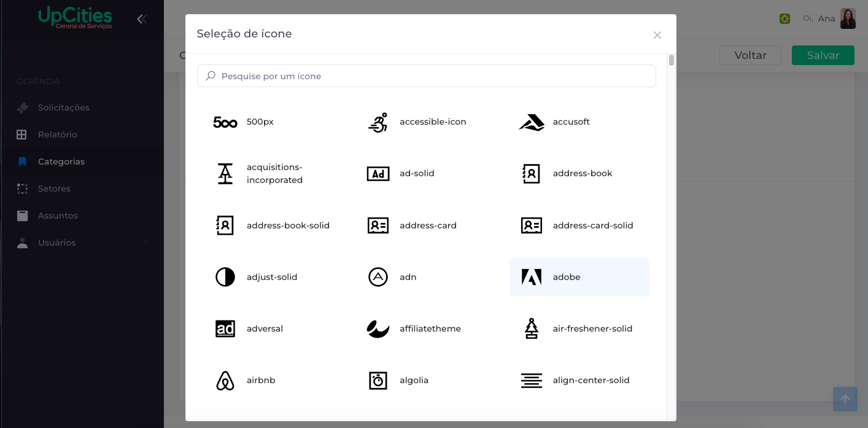Choose the accessible-icon wheelchair icon

(x=378, y=122)
